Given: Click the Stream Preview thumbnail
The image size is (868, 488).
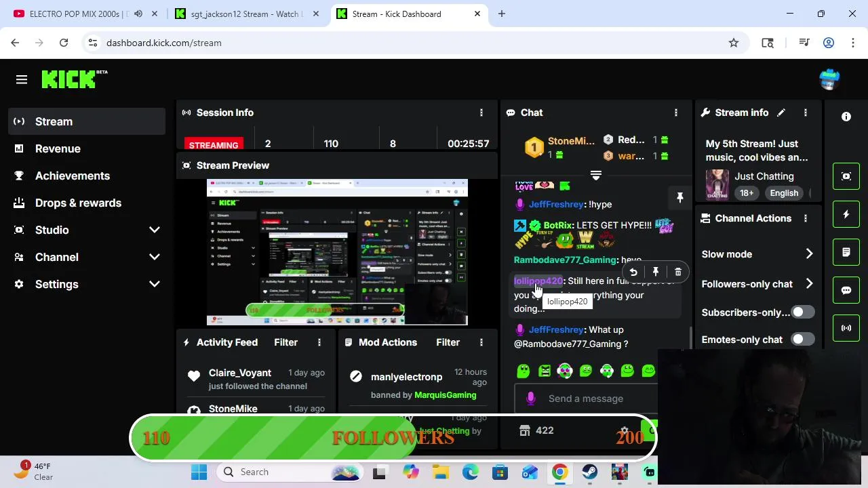Looking at the screenshot, I should click(337, 252).
